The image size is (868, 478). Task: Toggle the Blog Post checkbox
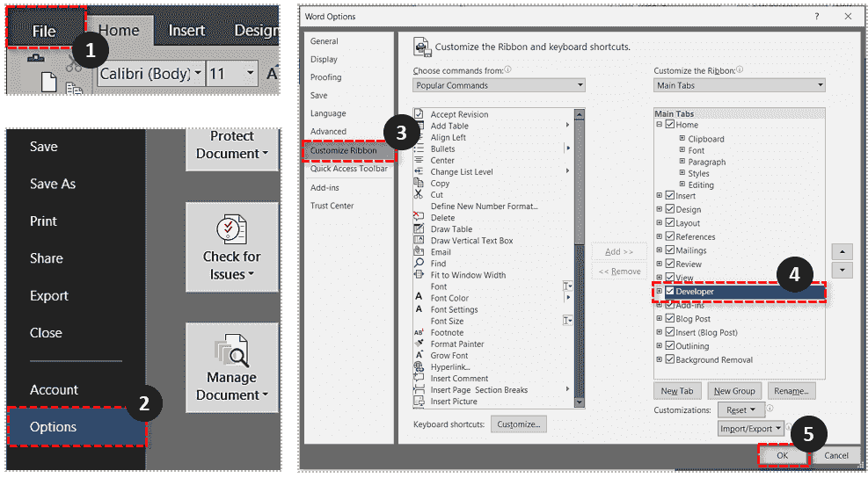tap(670, 318)
